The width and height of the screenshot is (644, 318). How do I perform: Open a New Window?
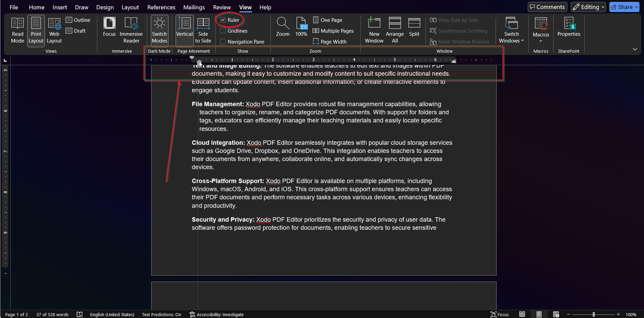[x=374, y=31]
